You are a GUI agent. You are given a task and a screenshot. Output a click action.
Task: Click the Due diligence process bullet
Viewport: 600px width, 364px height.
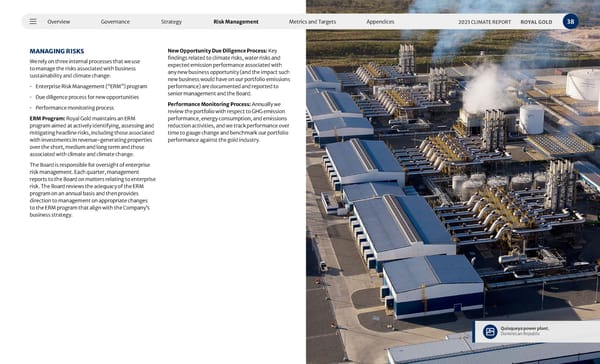[87, 97]
